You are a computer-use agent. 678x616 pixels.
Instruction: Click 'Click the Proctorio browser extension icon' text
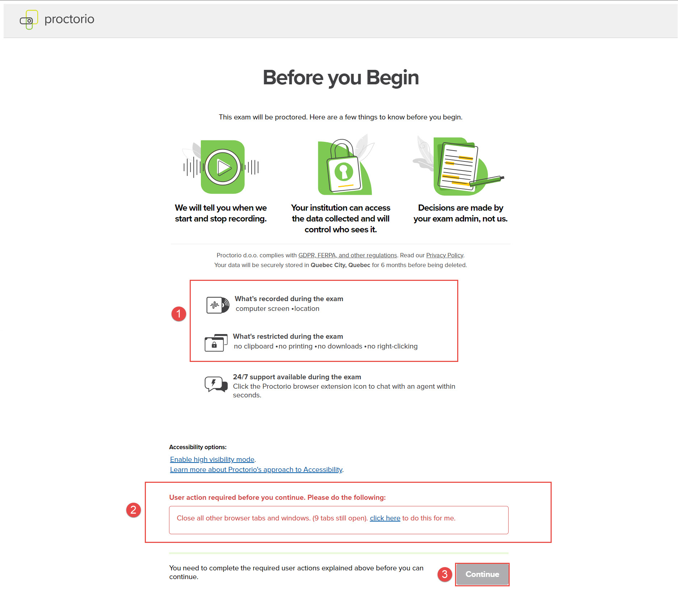(344, 391)
